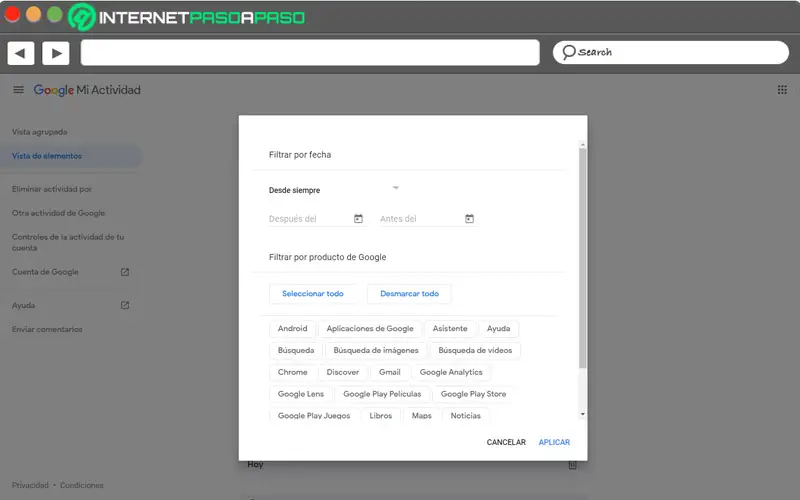Click APLICAR to apply filters
Image resolution: width=800 pixels, height=500 pixels.
tap(554, 442)
